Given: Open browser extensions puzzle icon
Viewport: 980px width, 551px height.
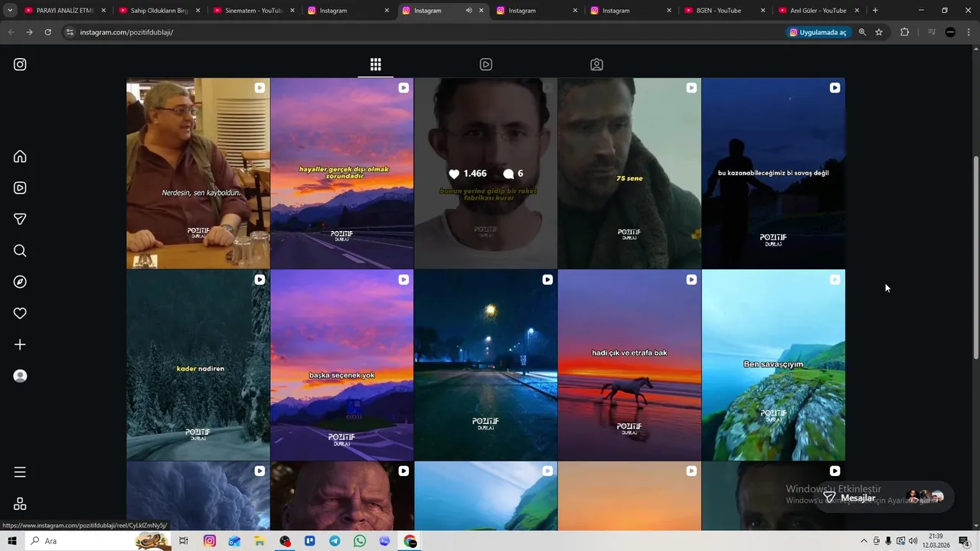Looking at the screenshot, I should pos(904,32).
